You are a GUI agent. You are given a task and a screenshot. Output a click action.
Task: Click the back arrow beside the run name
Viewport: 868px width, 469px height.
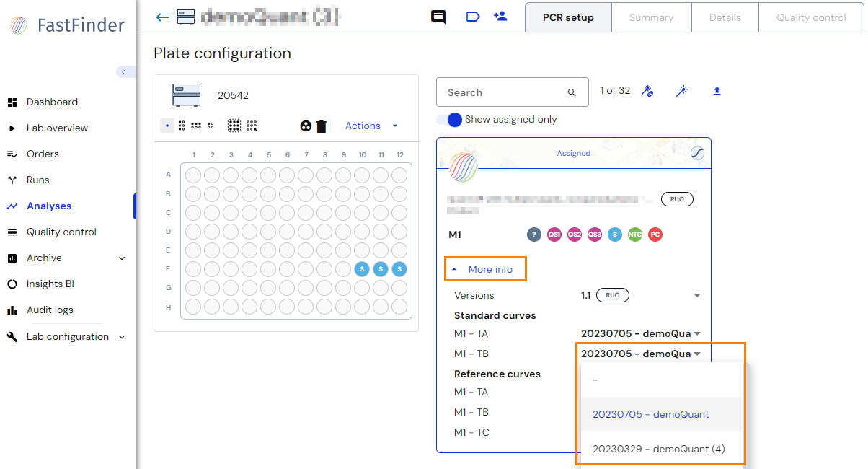click(x=161, y=16)
